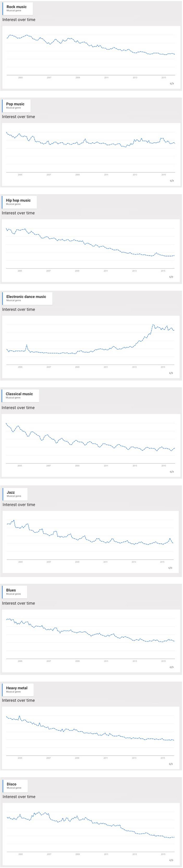This screenshot has height=868, width=183.
Task: Click the Disco genre card
Action: click(15, 785)
